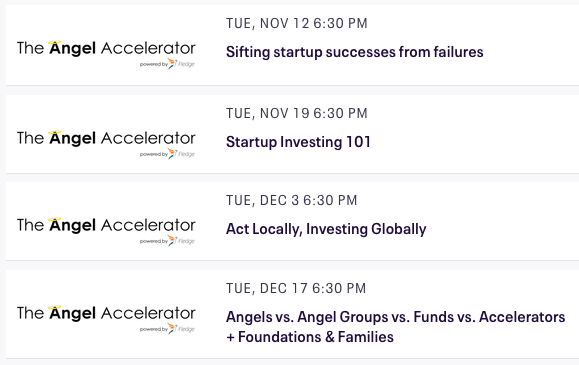Viewport: 579px width, 365px height.
Task: Click the '+ Foundations & Families' title line
Action: [x=310, y=337]
